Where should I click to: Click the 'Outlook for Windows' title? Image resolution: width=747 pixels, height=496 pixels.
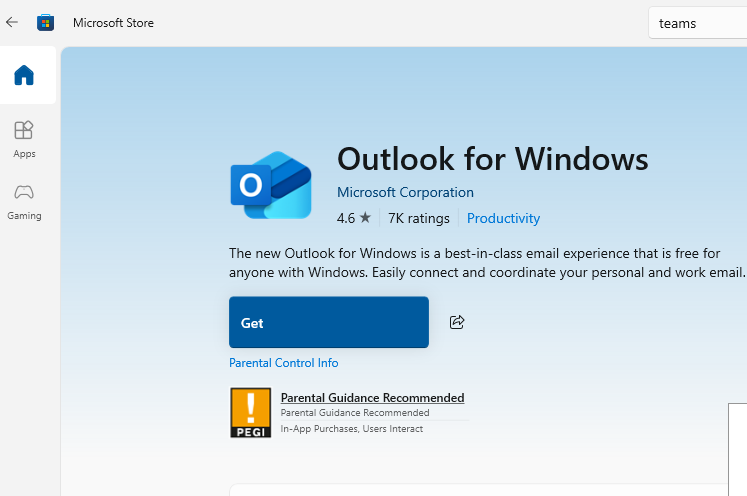click(492, 159)
